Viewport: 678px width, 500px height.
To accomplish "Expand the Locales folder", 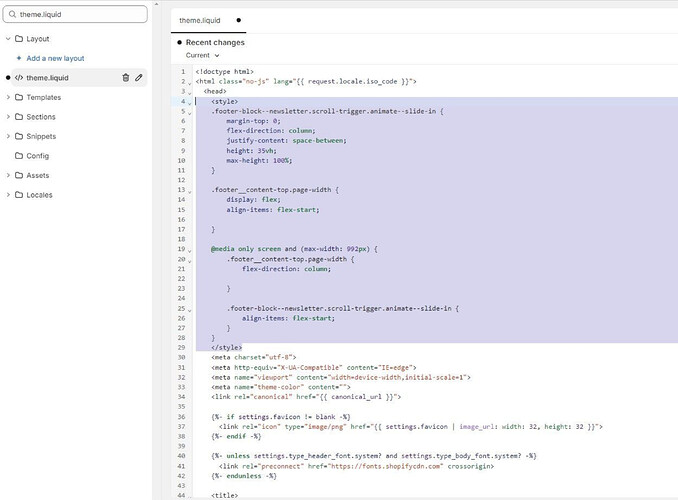I will pos(8,195).
